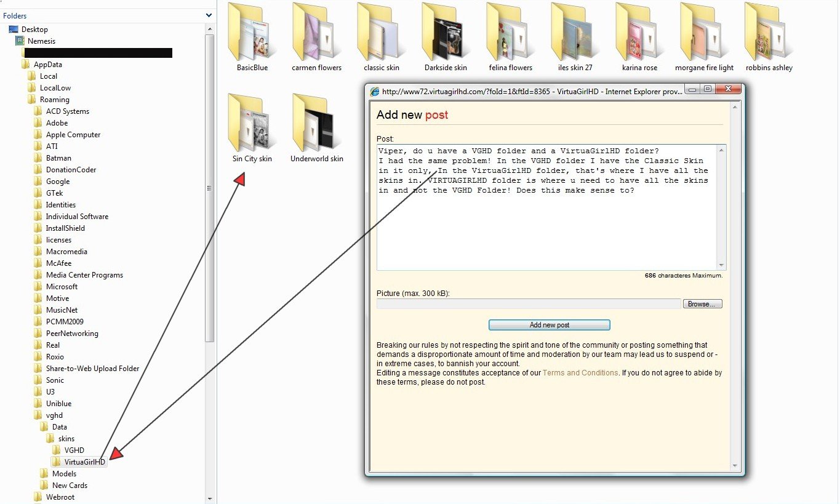Open the Terms and Conditions link
Viewport: 840px width, 504px height.
click(x=580, y=373)
